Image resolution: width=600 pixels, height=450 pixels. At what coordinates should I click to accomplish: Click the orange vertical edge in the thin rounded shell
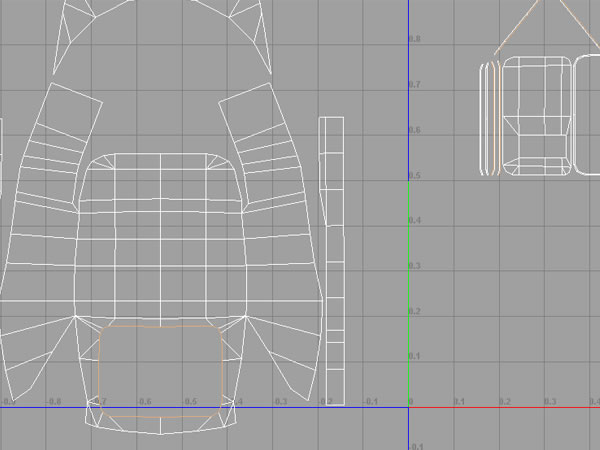tap(494, 117)
